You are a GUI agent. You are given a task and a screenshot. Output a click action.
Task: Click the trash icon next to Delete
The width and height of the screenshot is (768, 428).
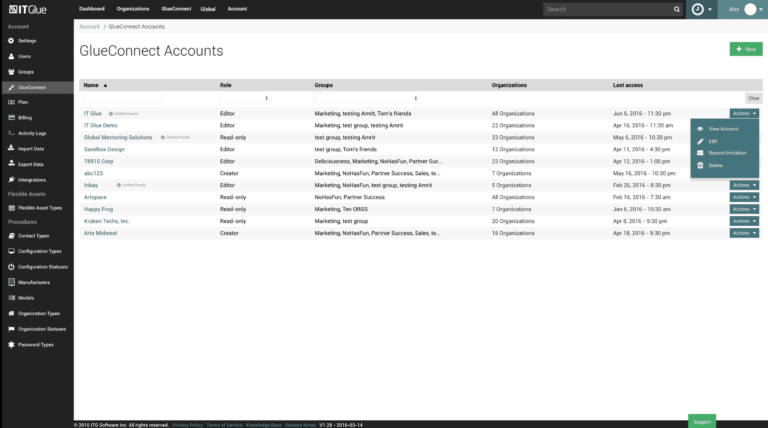700,166
